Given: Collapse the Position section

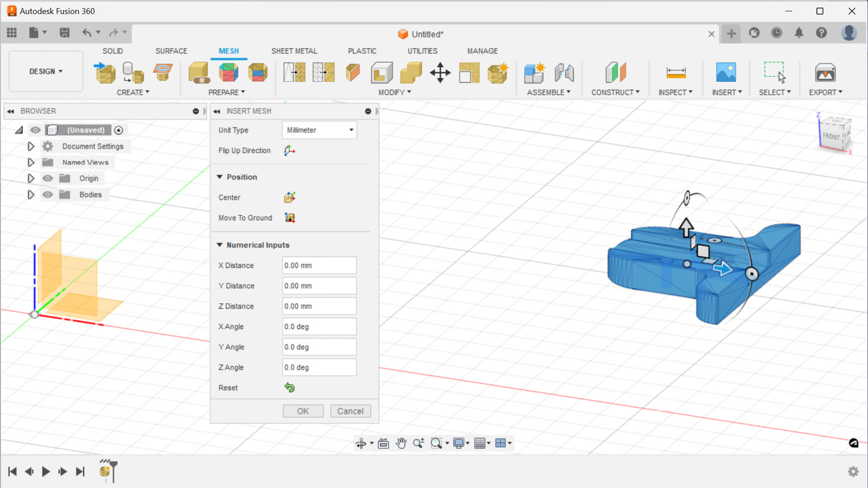Looking at the screenshot, I should tap(220, 177).
